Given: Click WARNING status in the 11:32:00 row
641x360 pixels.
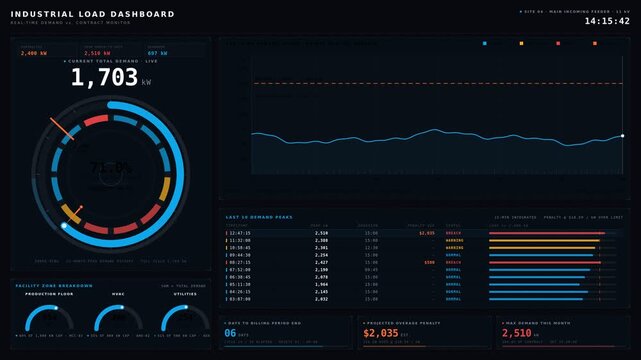Looking at the screenshot, I should [455, 241].
